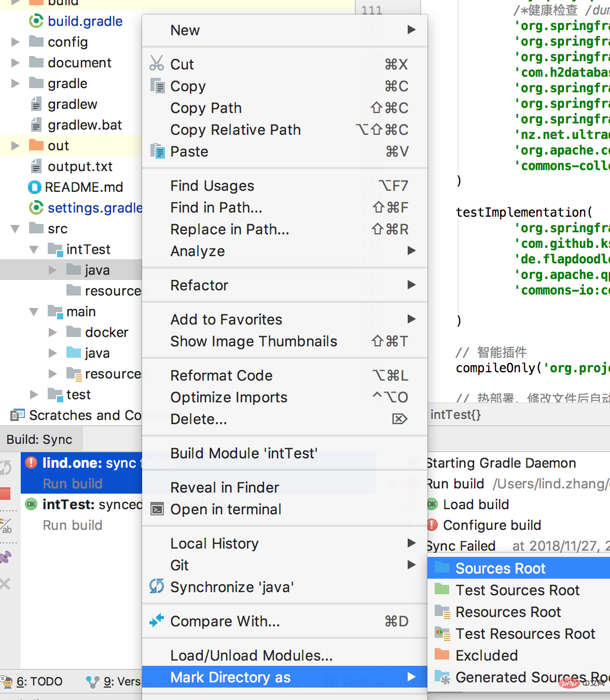
Task: Click the build.gradle file icon
Action: click(36, 21)
